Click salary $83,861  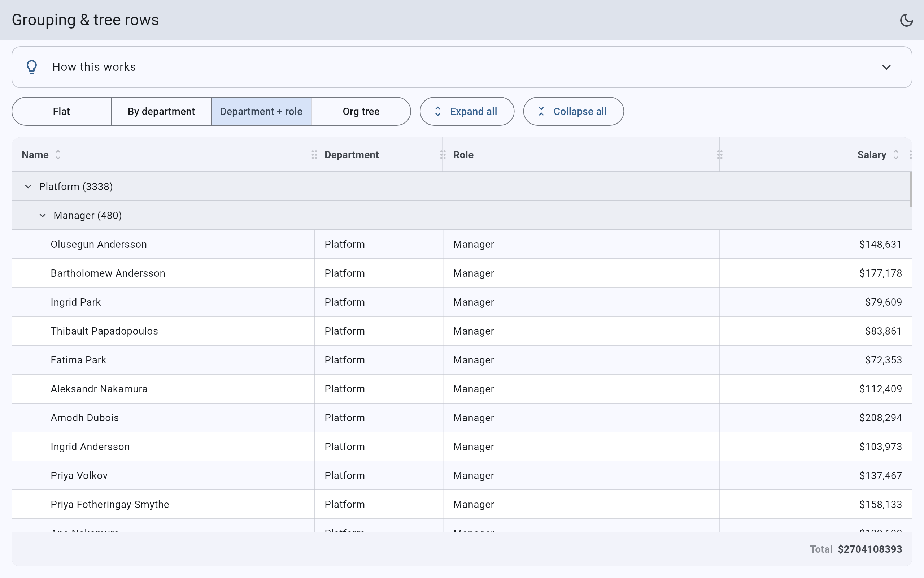click(884, 331)
